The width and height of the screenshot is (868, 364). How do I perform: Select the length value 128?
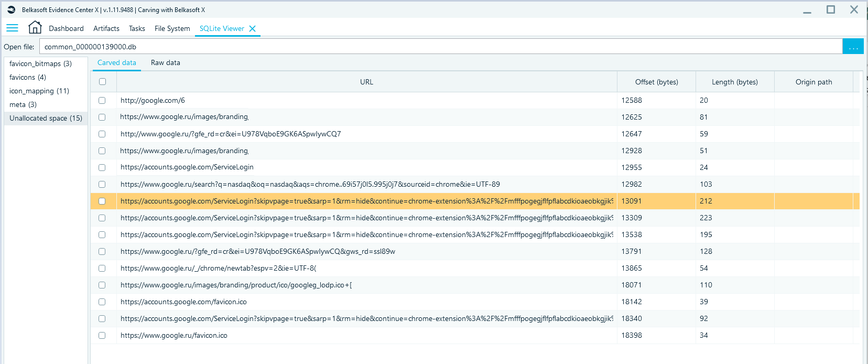706,252
